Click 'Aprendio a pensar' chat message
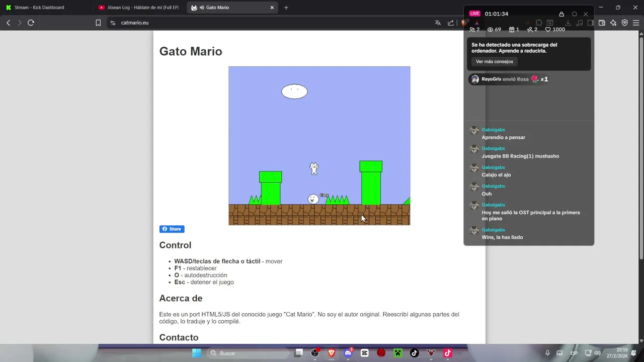The width and height of the screenshot is (644, 362). coord(503,137)
